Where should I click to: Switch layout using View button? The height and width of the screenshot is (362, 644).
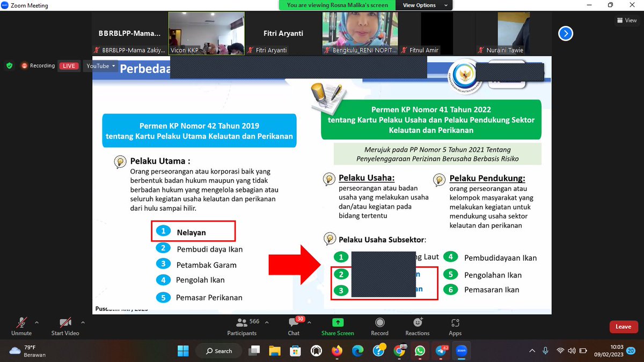[627, 20]
